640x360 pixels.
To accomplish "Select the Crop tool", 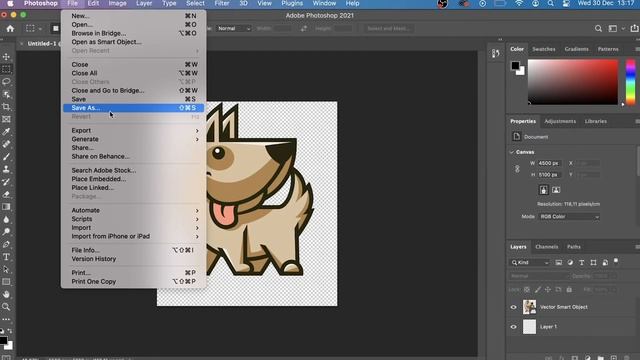I will 6,107.
